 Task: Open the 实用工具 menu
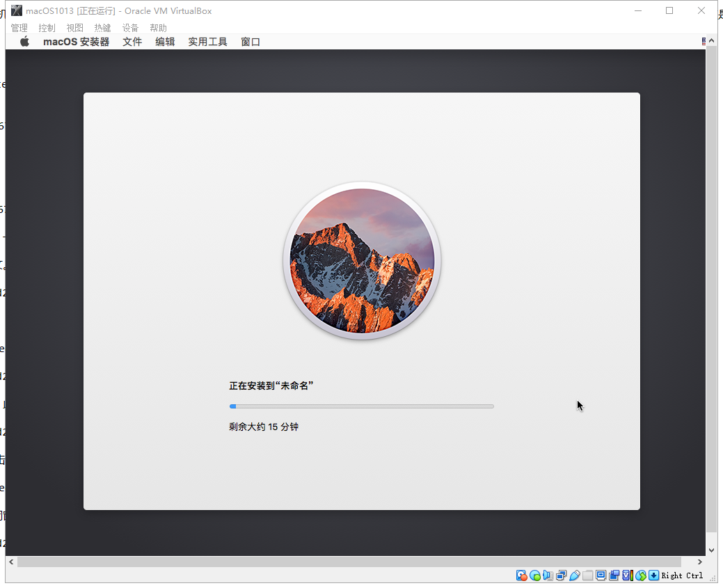(x=207, y=42)
